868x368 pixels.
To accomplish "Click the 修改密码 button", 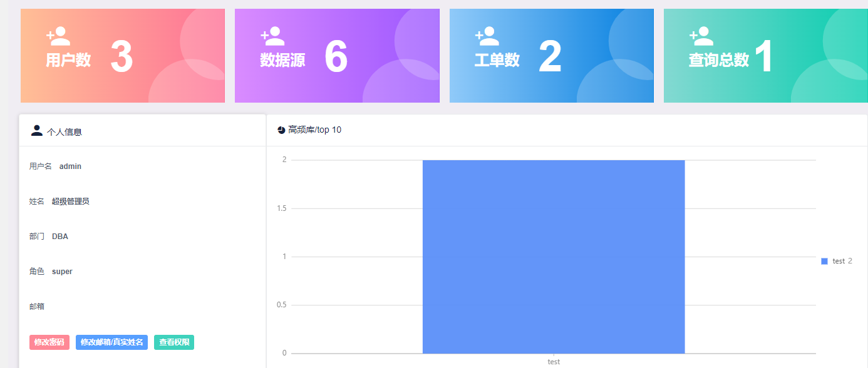I will [x=49, y=342].
